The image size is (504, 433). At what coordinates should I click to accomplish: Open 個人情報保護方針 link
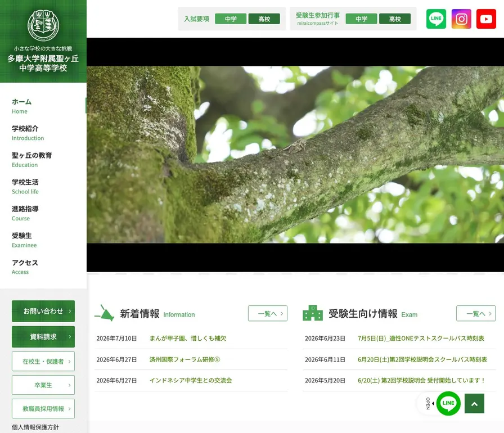35,427
